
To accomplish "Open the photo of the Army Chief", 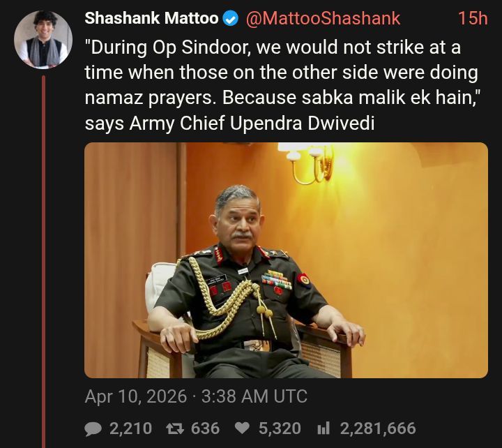I will (286, 260).
